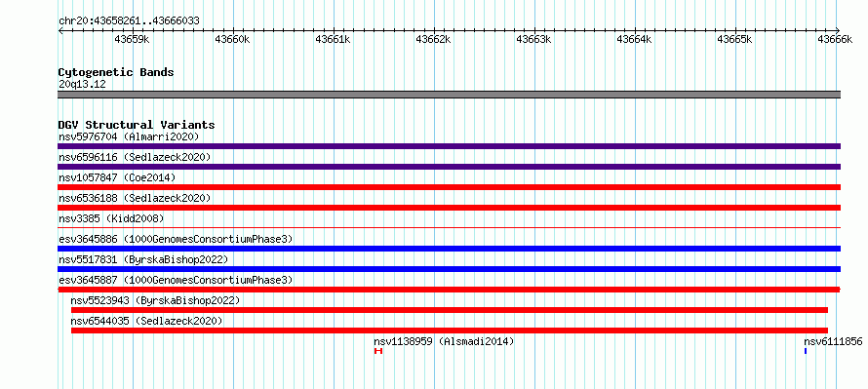Image resolution: width=868 pixels, height=389 pixels.
Task: Select the nsv6536188 red variant bar
Action: coord(449,208)
